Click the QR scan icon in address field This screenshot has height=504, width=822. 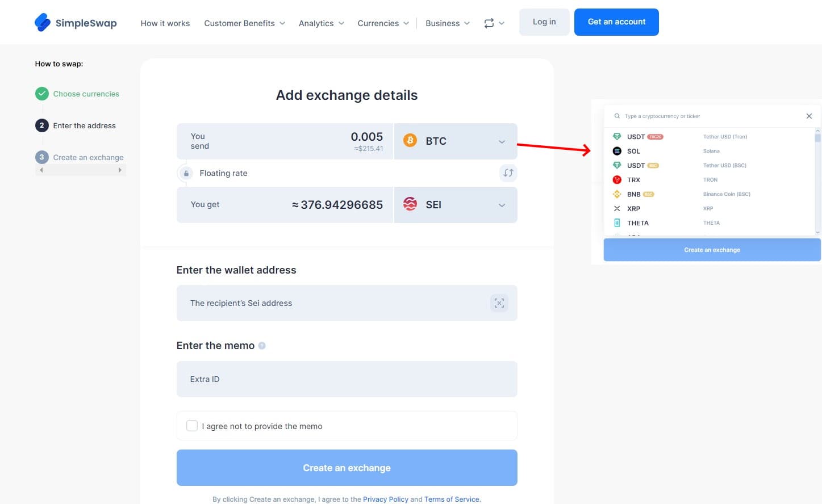point(499,303)
